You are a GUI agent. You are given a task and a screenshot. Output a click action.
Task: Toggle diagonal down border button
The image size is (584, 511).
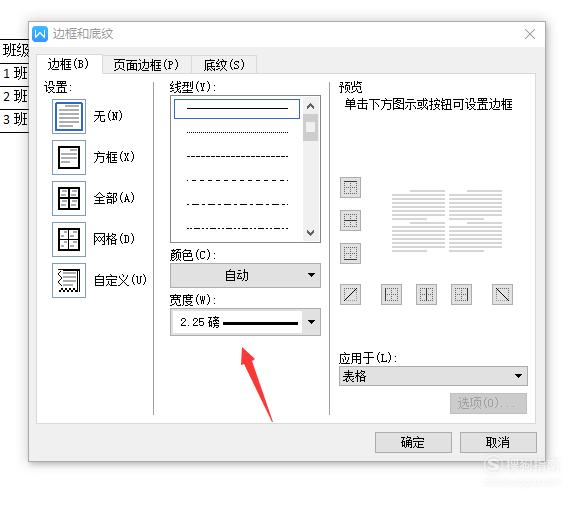(x=502, y=295)
